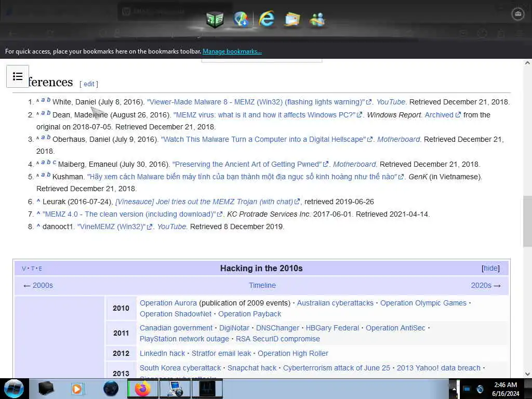Click the blue monitor tray icon
Screen dimensions: 532x399
pyautogui.click(x=467, y=389)
